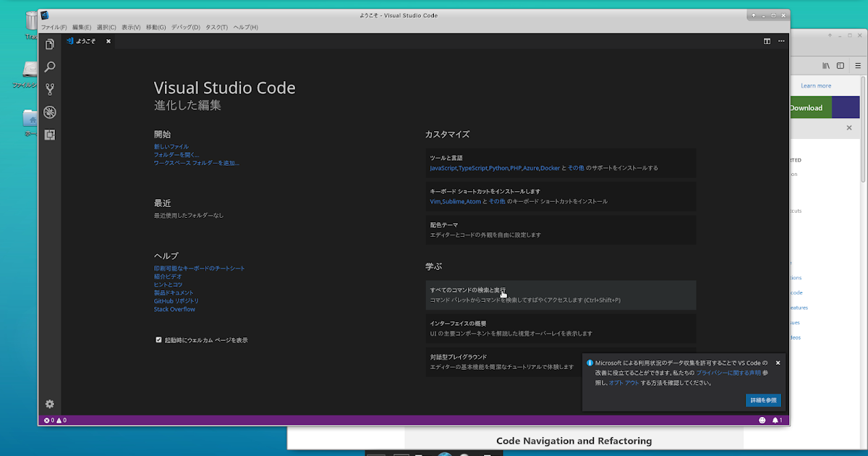Viewport: 868px width, 456px height.
Task: Open the Explorer view in the activity bar
Action: click(x=49, y=44)
